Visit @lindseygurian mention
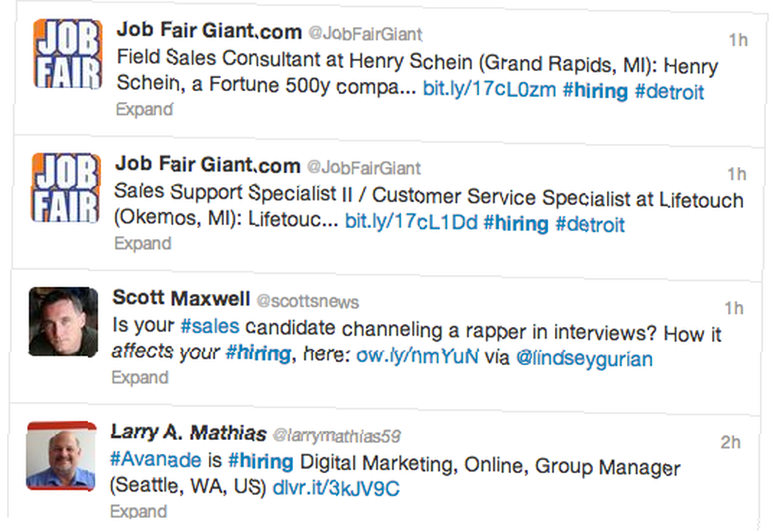Image resolution: width=773 pixels, height=532 pixels. click(x=584, y=359)
